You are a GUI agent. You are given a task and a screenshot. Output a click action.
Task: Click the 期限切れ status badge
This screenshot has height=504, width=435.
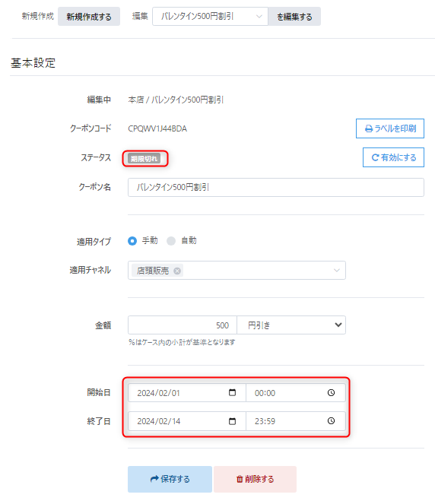144,158
